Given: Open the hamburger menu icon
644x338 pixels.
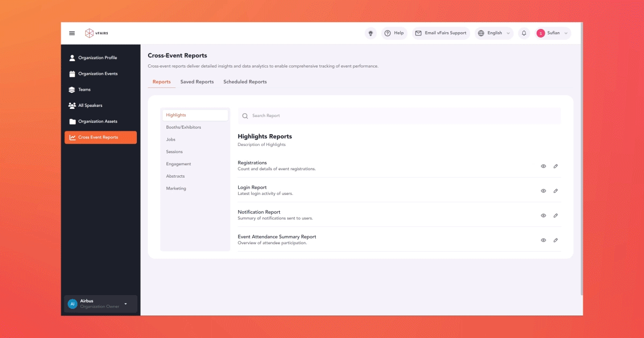Looking at the screenshot, I should tap(72, 33).
